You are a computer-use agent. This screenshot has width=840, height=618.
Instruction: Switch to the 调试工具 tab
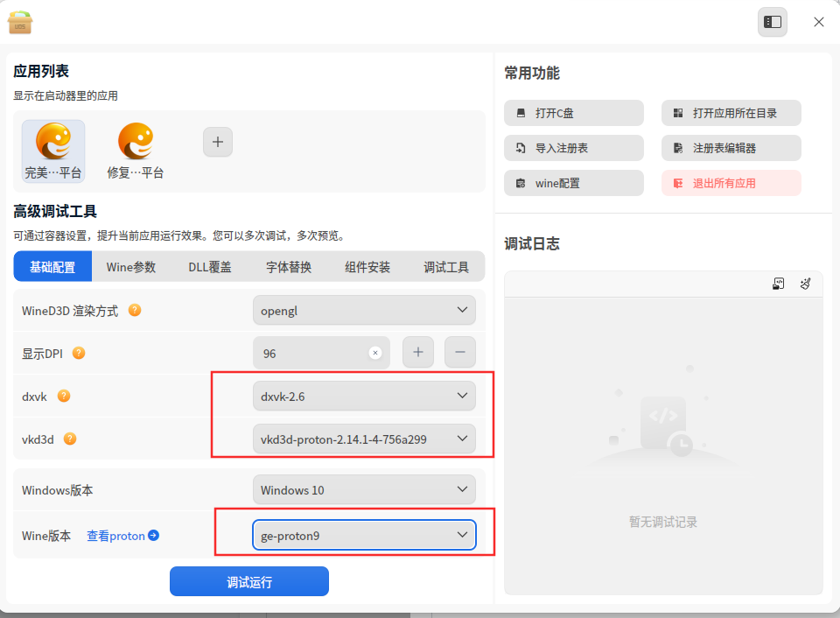(446, 266)
